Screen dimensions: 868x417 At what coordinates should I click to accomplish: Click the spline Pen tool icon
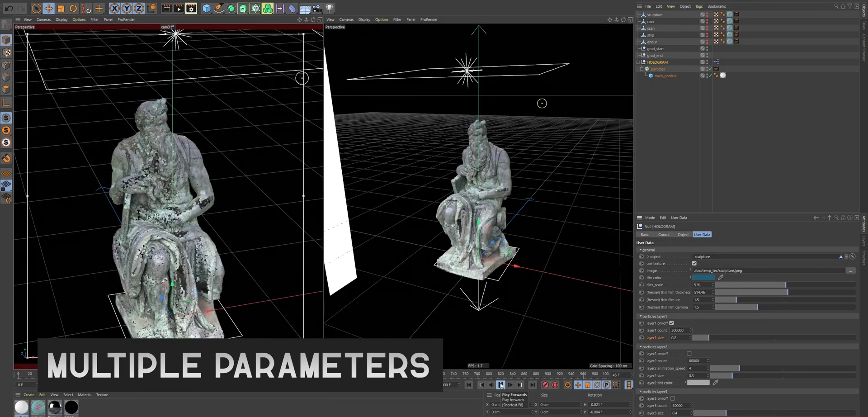coord(219,8)
